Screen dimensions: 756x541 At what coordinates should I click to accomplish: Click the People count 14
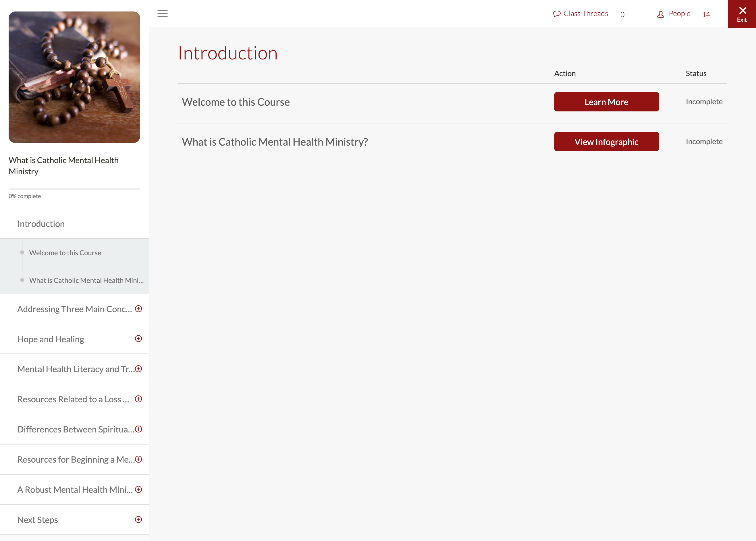coord(706,14)
